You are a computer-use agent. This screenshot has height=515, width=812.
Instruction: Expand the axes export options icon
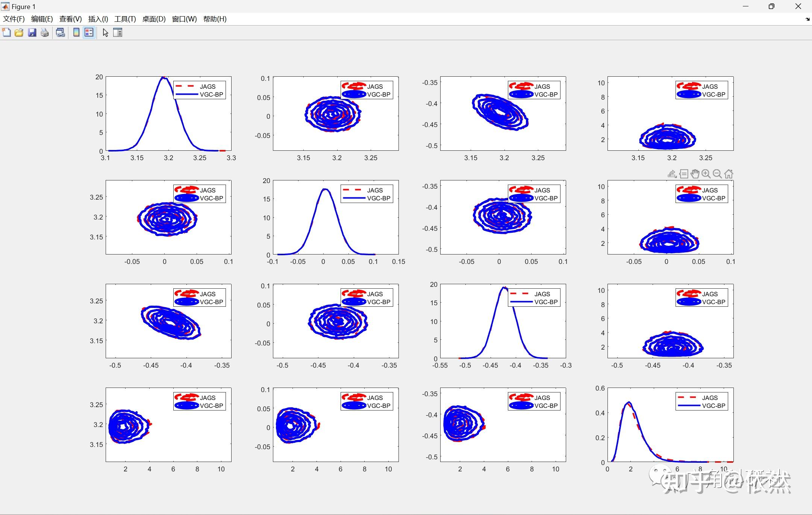(672, 174)
